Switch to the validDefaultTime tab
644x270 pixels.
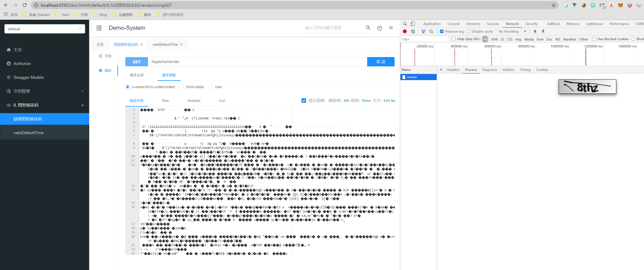[x=165, y=45]
